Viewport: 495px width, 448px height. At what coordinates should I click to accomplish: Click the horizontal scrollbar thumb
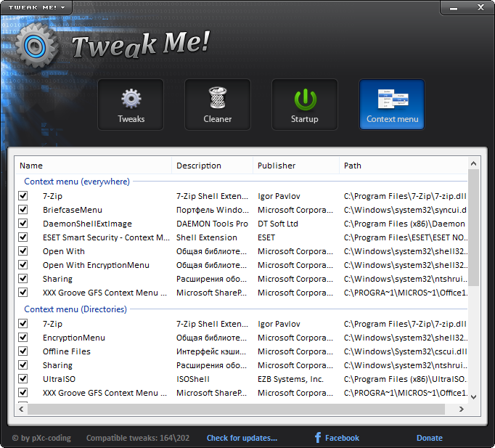[236, 410]
